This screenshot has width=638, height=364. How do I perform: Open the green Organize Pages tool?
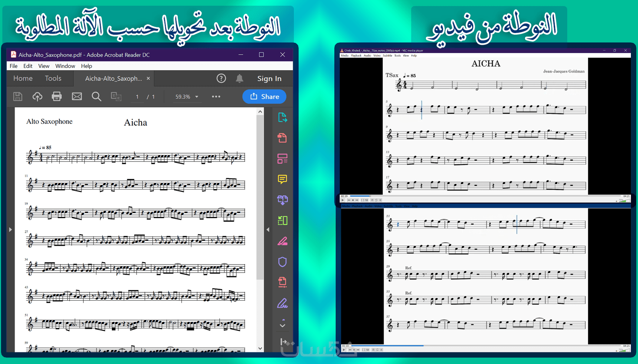[x=282, y=220]
